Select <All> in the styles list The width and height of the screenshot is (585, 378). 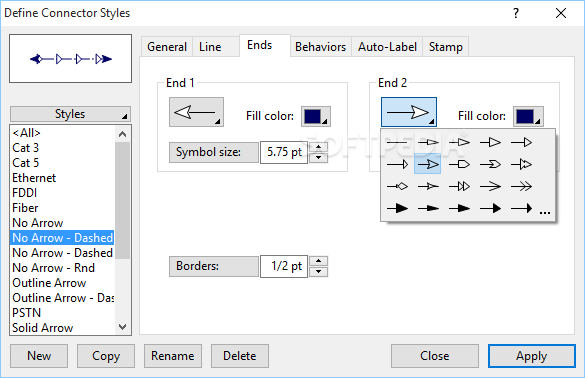[62, 133]
